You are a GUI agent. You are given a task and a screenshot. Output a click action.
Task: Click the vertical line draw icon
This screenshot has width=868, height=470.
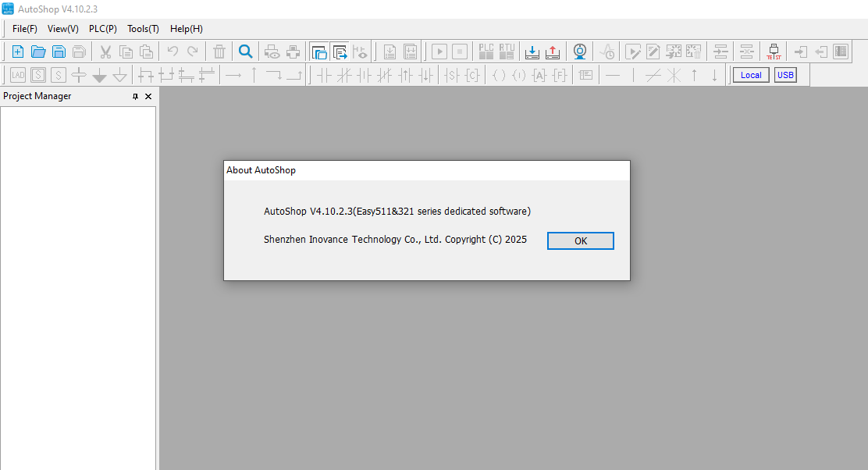(633, 75)
